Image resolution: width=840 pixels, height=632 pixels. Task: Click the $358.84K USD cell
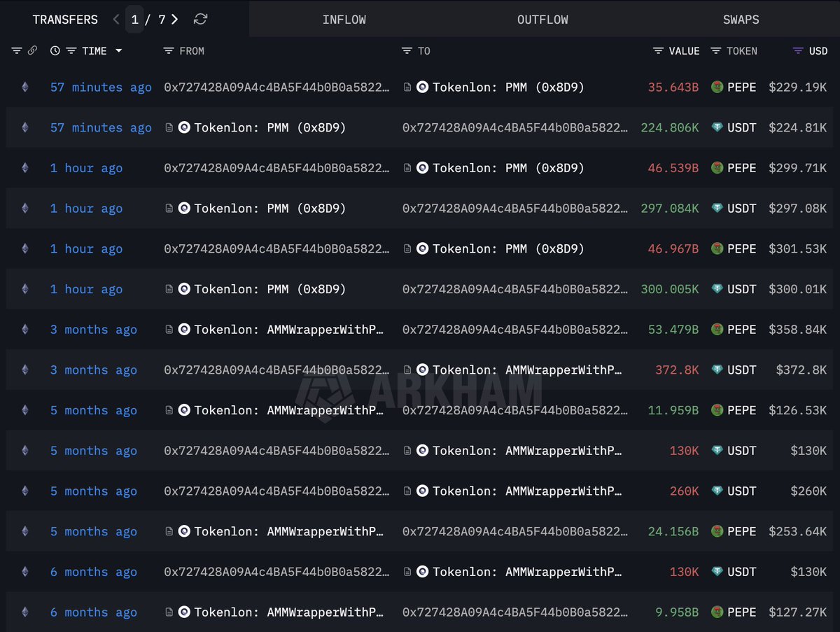(797, 330)
